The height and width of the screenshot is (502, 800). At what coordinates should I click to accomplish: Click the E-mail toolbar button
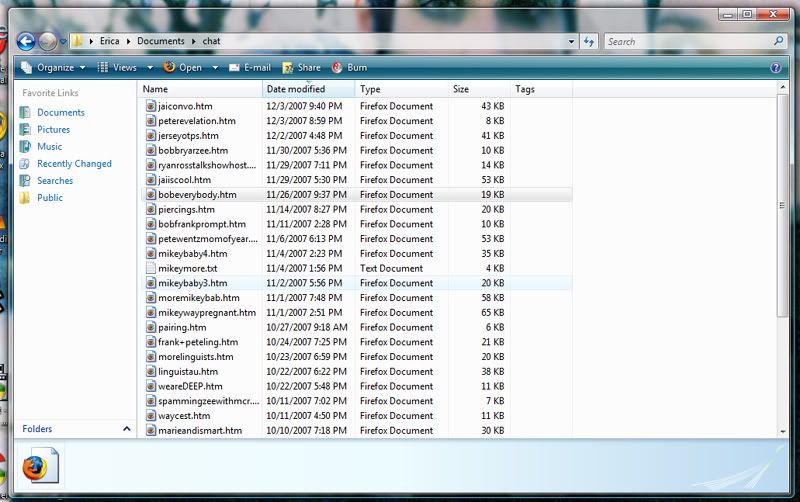pyautogui.click(x=249, y=67)
